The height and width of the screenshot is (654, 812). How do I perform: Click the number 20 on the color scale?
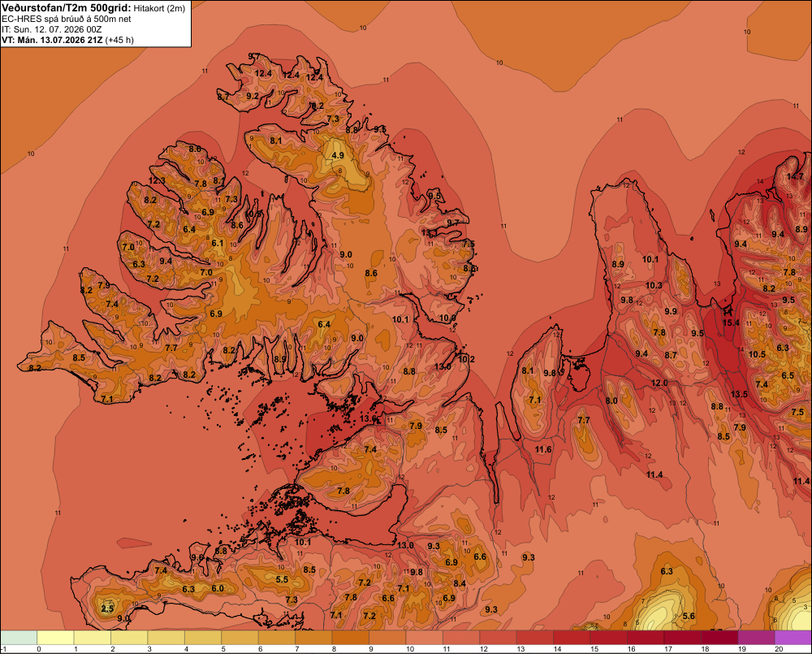pyautogui.click(x=779, y=649)
